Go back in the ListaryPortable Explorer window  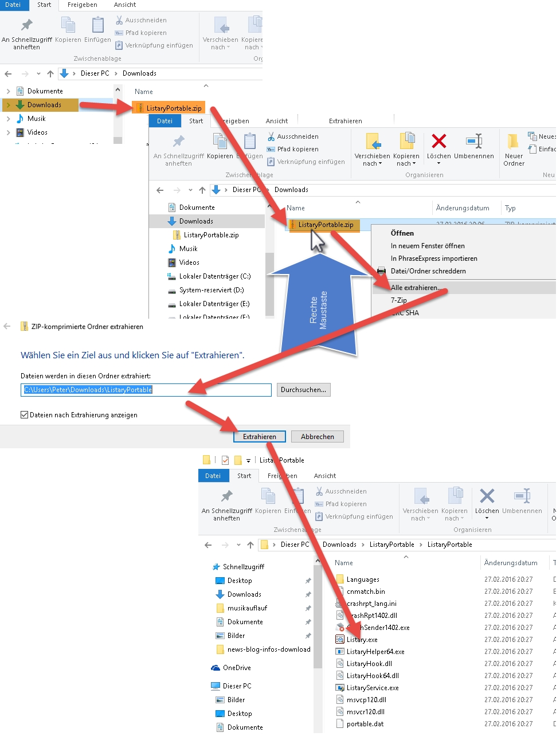(208, 545)
